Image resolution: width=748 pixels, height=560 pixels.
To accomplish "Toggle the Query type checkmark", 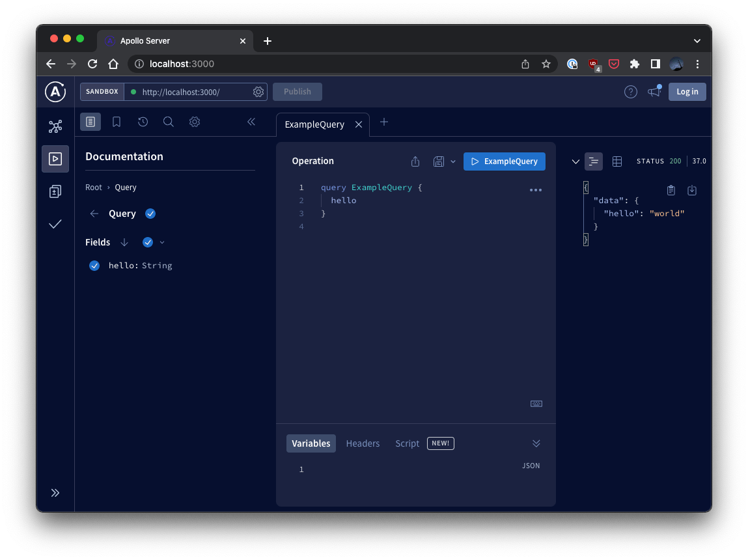I will pos(150,214).
